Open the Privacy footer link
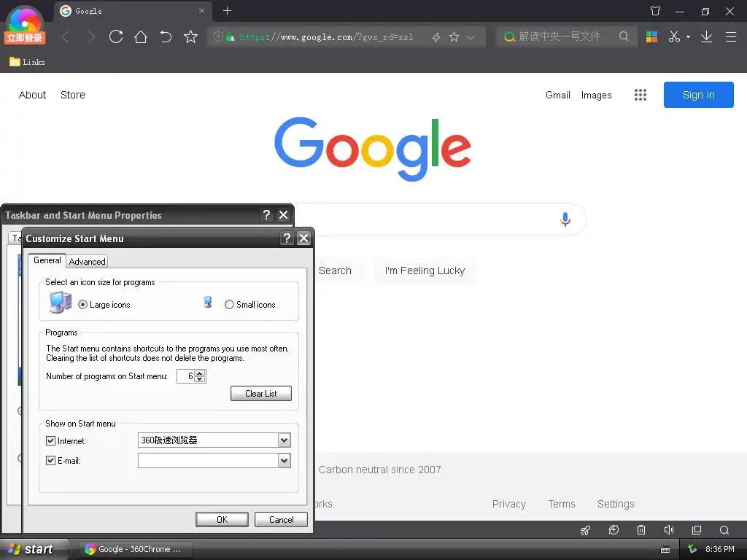This screenshot has width=747, height=560. [x=508, y=504]
